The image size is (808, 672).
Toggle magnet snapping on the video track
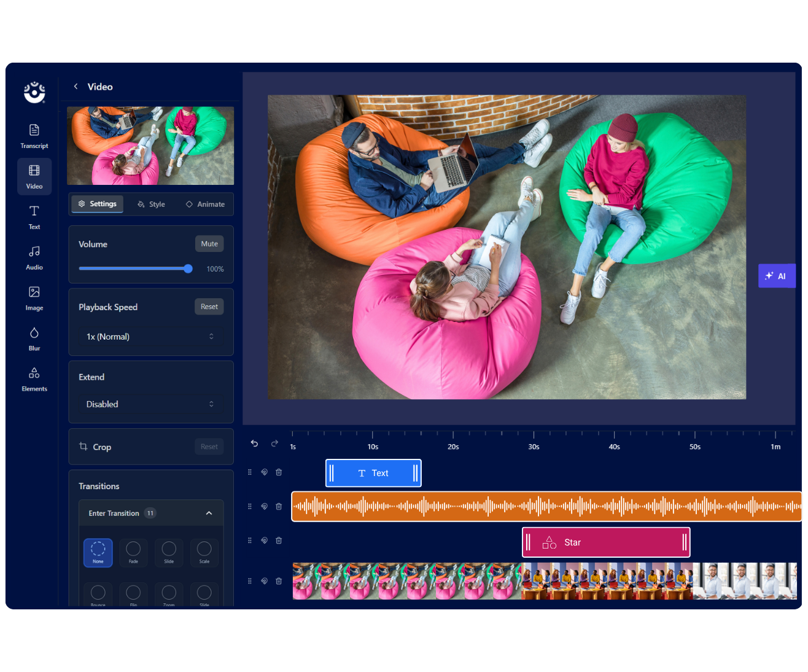(264, 581)
